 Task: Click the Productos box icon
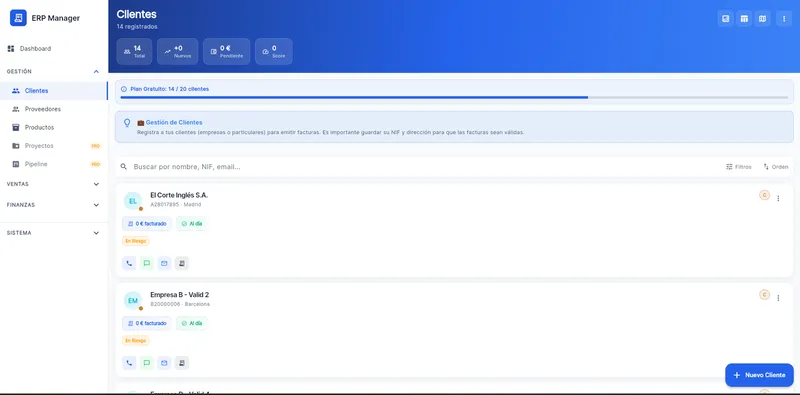coord(16,128)
